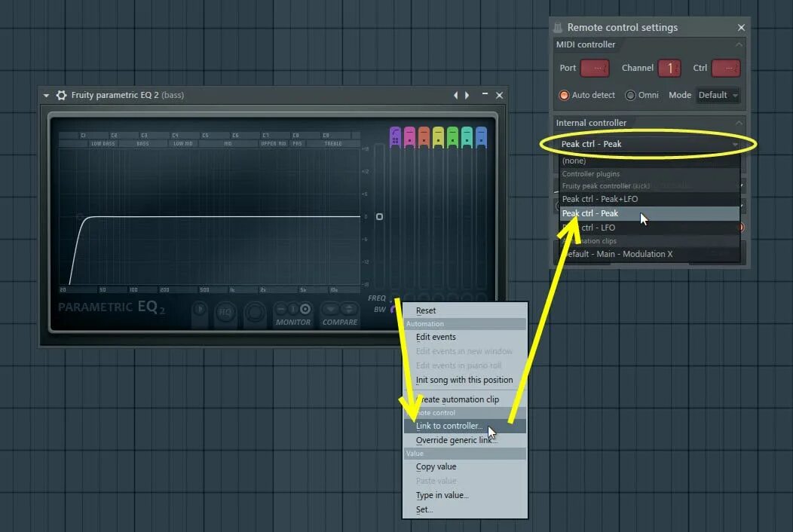Image resolution: width=793 pixels, height=532 pixels.
Task: Click the main level slider handle
Action: click(379, 216)
